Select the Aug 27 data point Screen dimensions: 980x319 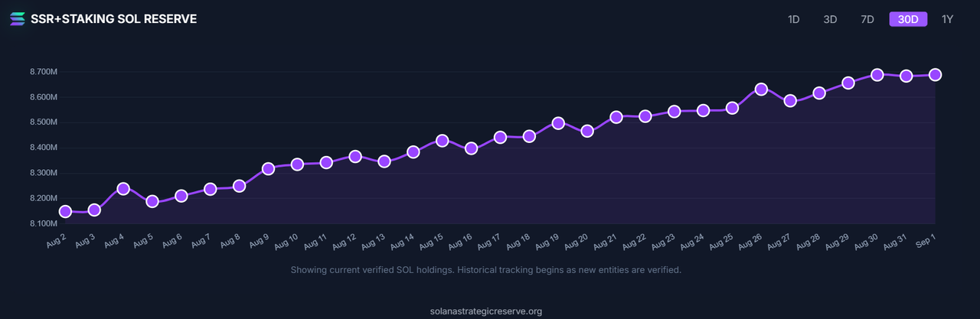[x=790, y=101]
